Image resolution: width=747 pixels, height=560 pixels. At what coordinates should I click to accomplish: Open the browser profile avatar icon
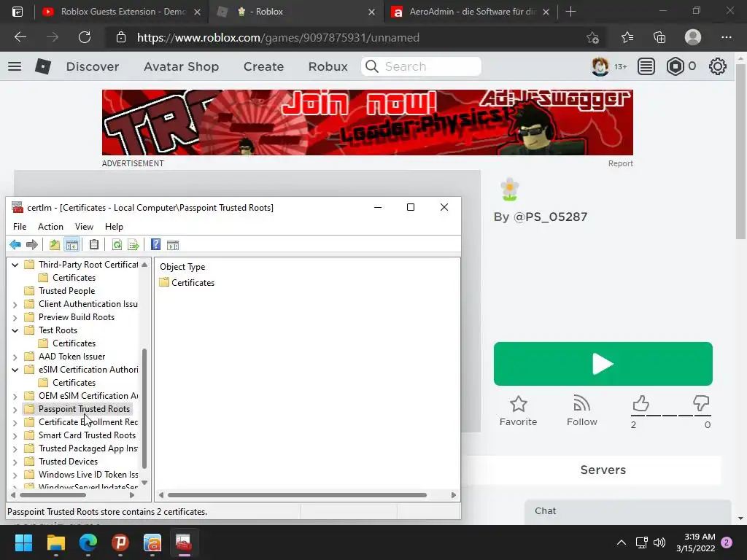693,37
